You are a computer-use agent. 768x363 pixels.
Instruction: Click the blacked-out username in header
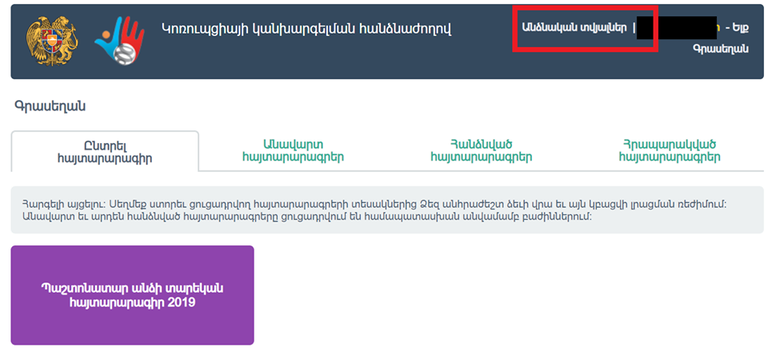point(677,28)
